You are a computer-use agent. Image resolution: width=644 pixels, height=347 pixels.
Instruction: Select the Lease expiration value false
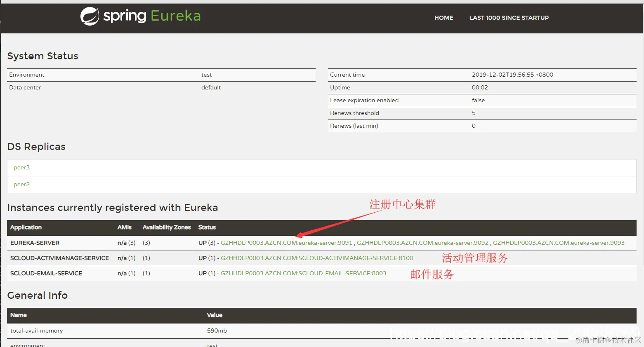click(478, 100)
